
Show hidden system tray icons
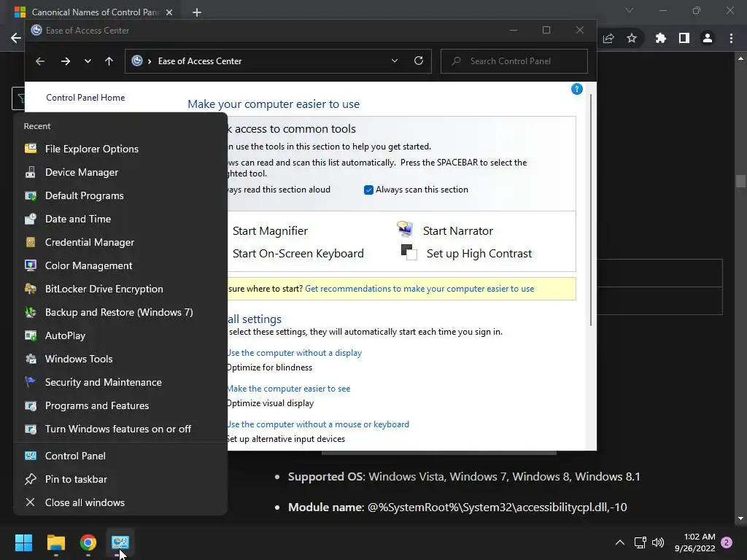click(620, 542)
